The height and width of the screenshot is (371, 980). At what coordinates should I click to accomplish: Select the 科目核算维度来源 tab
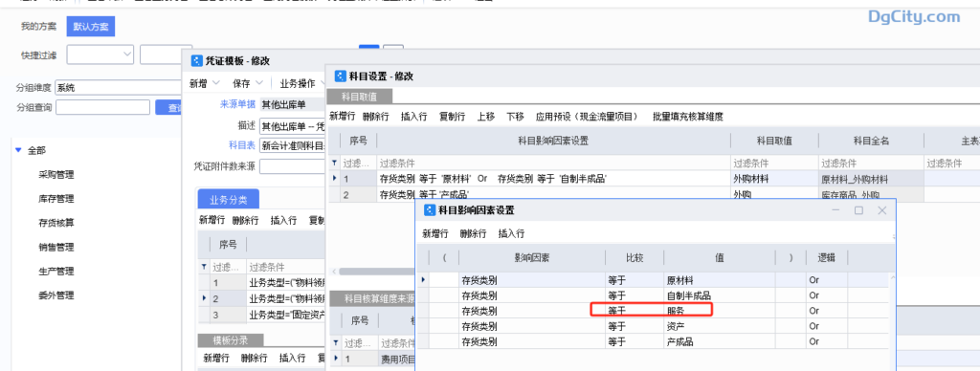coord(372,298)
